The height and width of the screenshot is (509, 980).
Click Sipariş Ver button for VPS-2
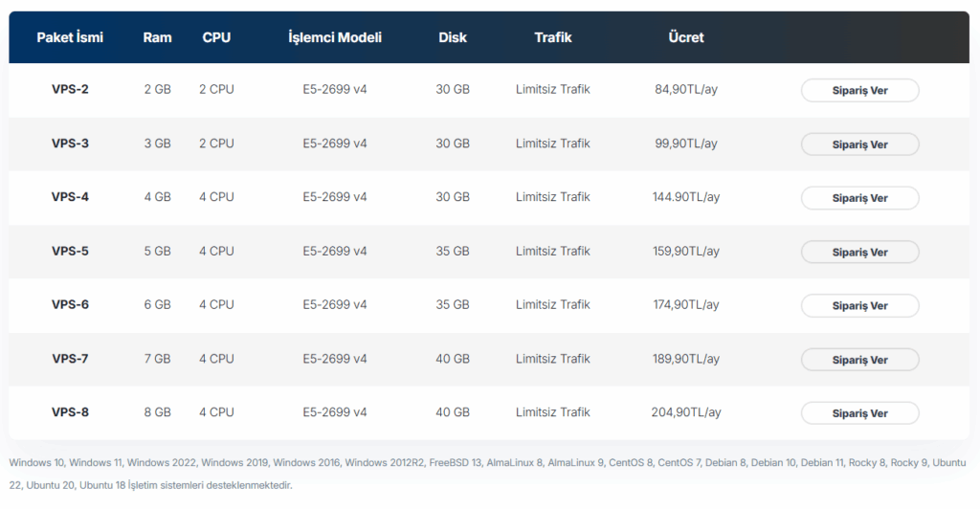coord(859,91)
